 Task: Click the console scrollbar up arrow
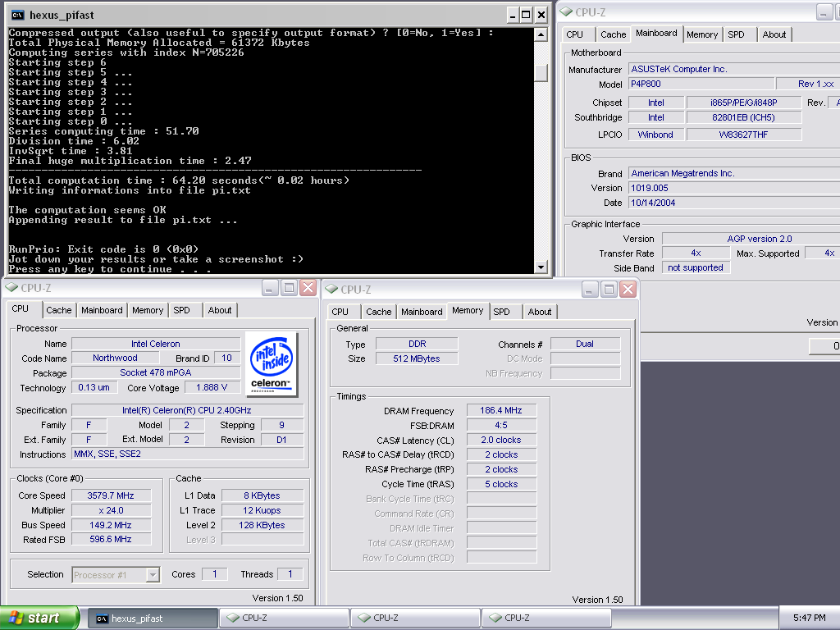point(541,34)
